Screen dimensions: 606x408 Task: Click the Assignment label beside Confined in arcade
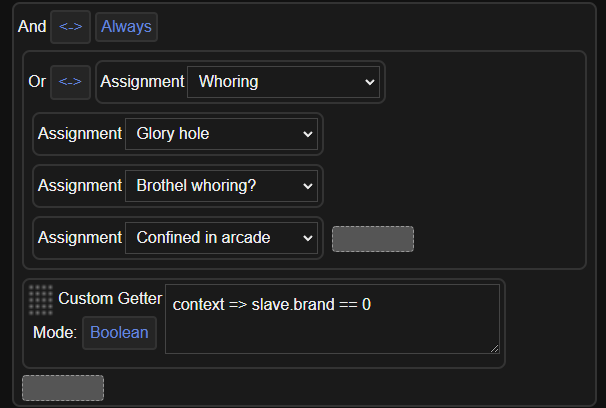tap(79, 237)
